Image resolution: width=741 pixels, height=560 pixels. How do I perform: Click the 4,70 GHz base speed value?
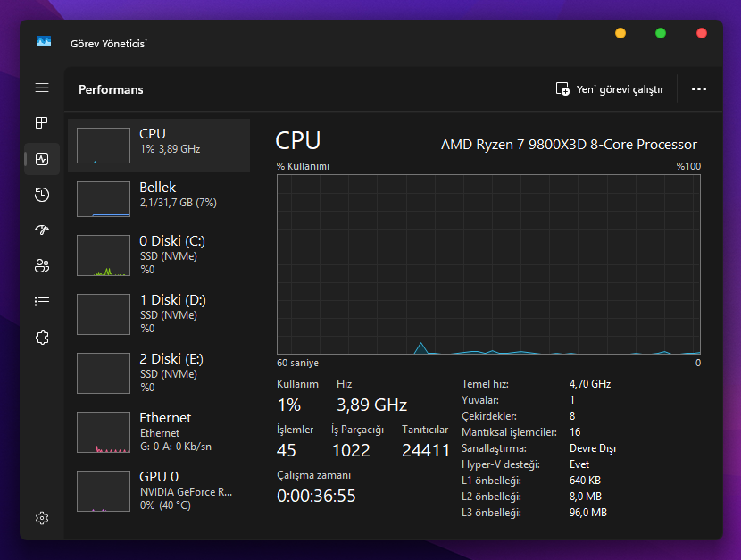pos(590,384)
